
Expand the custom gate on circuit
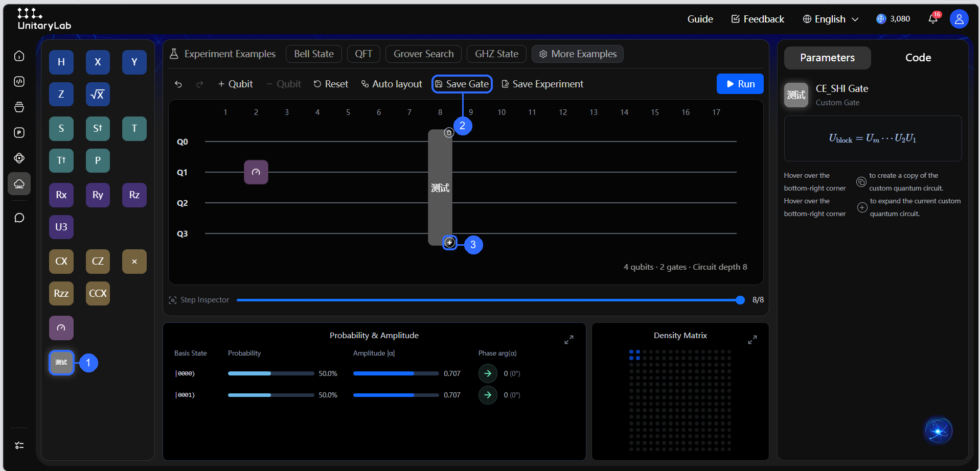pyautogui.click(x=449, y=242)
